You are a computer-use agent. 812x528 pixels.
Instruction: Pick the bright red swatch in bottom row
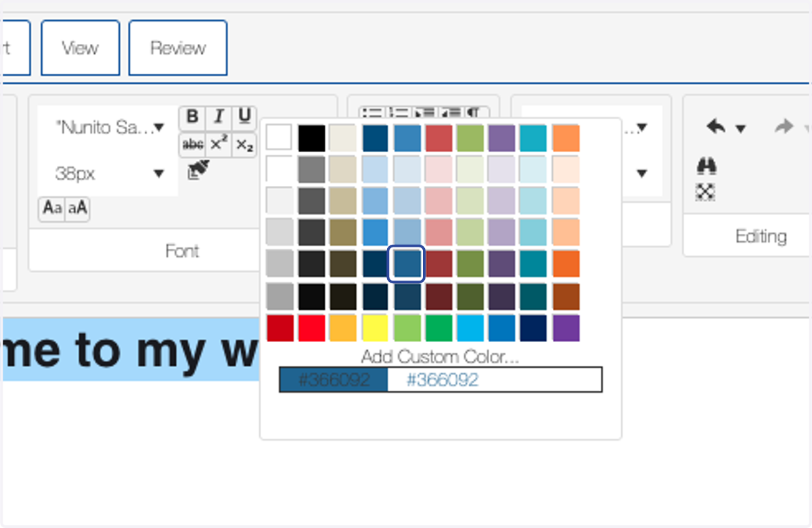(x=311, y=328)
